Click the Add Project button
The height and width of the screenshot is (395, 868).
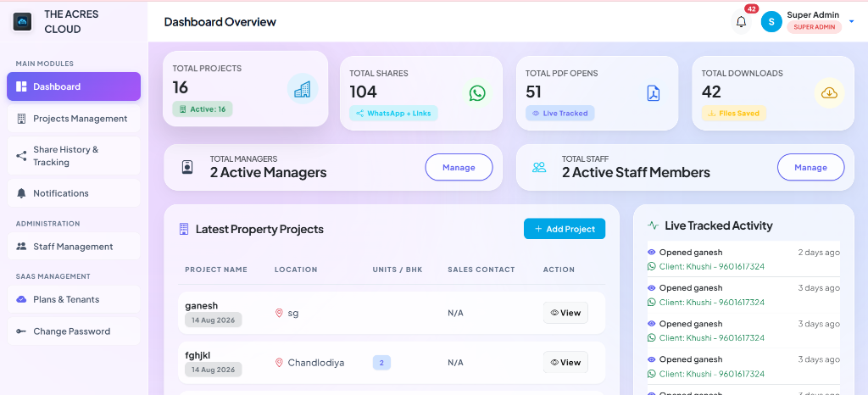[565, 229]
